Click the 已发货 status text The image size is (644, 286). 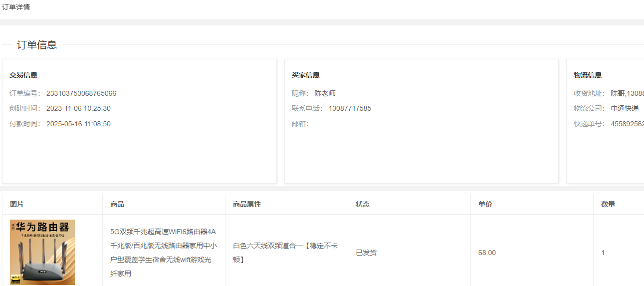[x=366, y=253]
